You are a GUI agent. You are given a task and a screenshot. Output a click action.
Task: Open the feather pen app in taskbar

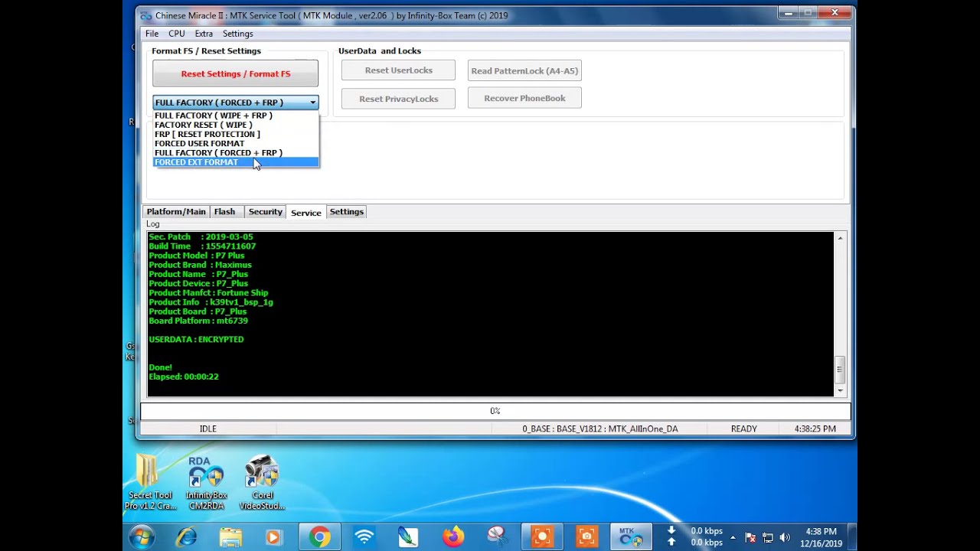[x=408, y=537]
